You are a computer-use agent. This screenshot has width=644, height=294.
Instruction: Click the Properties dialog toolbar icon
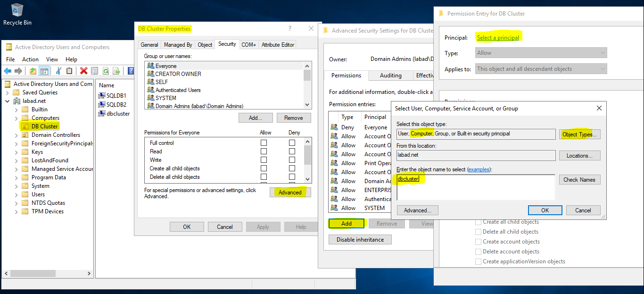[x=94, y=71]
